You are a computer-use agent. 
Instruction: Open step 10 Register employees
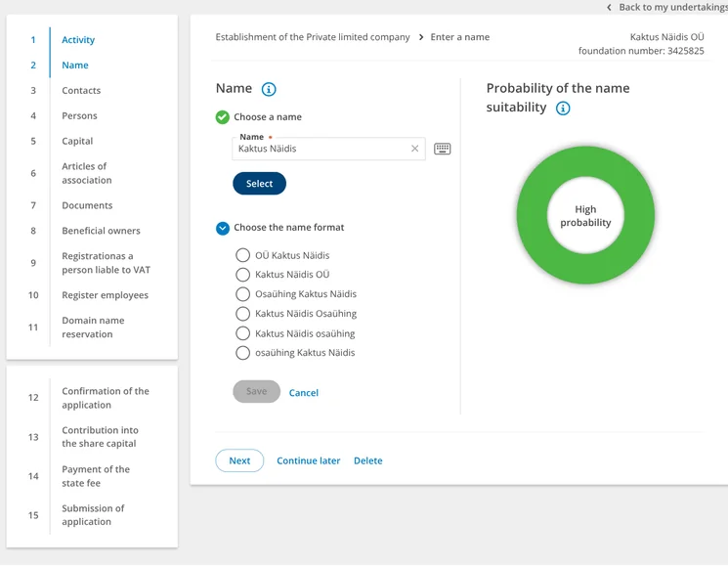[105, 295]
